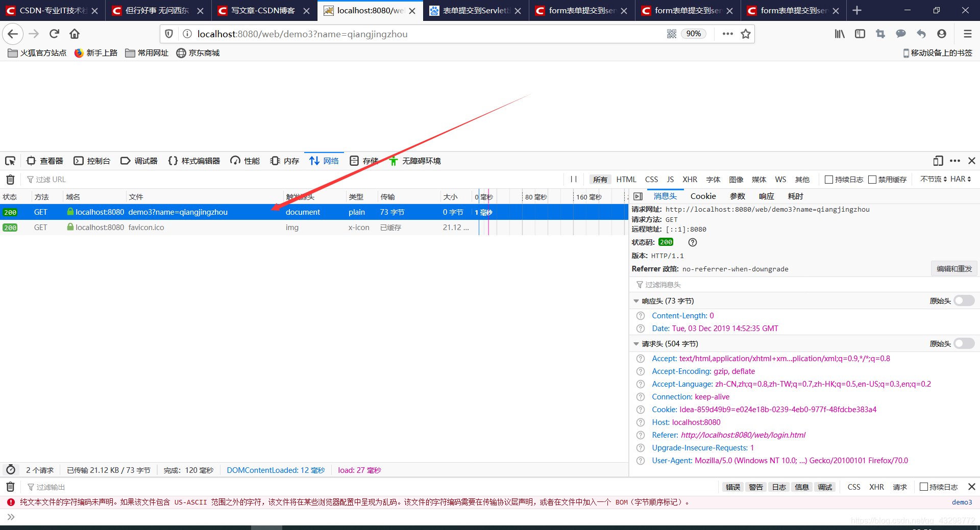Collapse the request details pane
This screenshot has height=530, width=980.
click(x=638, y=196)
